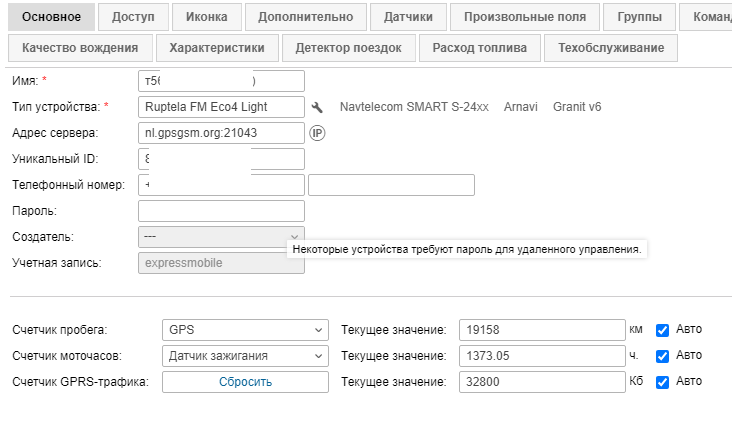Open the Техобслуживание tab
The width and height of the screenshot is (732, 426).
[612, 48]
